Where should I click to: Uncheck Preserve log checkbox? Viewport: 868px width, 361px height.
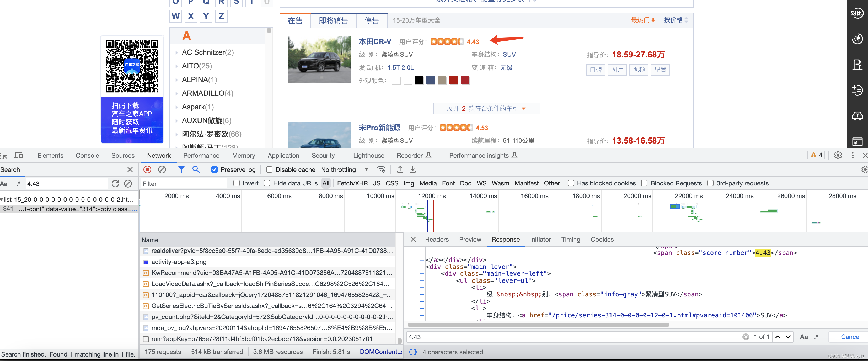pyautogui.click(x=214, y=169)
